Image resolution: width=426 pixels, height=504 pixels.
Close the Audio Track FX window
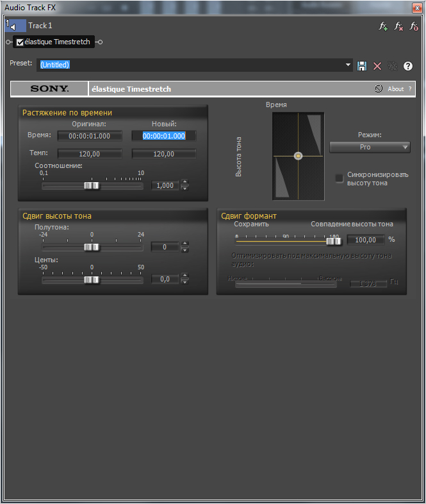[x=417, y=8]
